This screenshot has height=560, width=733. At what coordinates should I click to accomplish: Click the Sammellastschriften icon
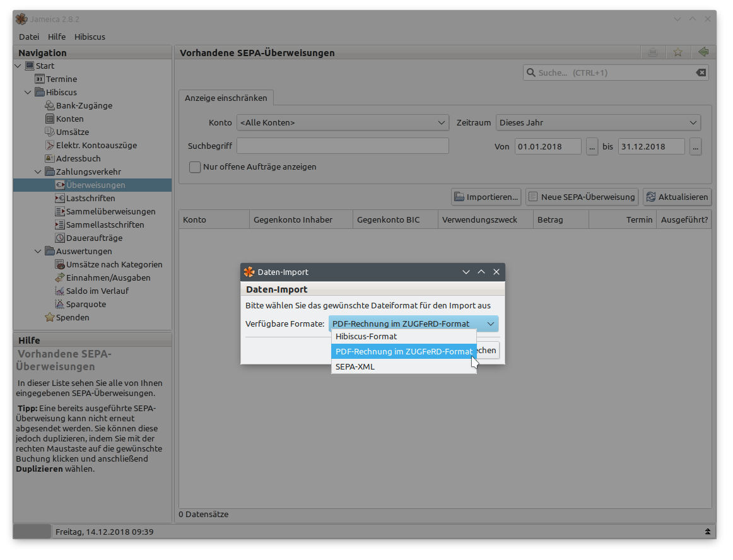point(60,225)
